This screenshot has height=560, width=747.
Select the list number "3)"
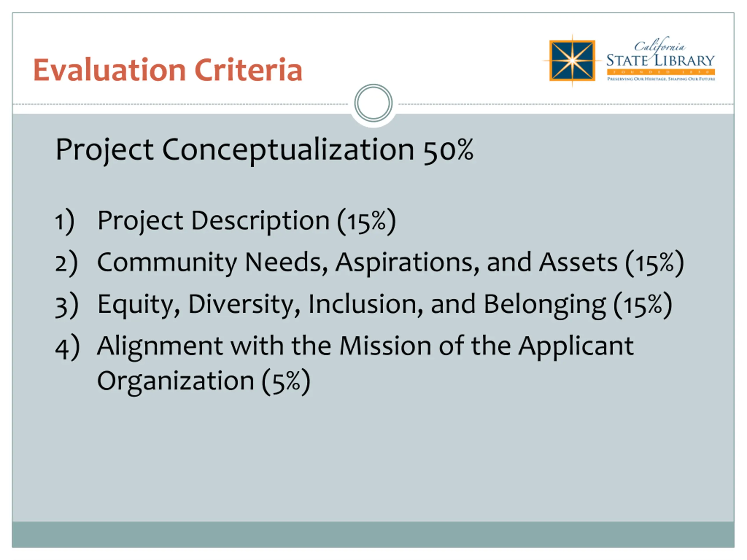click(67, 305)
